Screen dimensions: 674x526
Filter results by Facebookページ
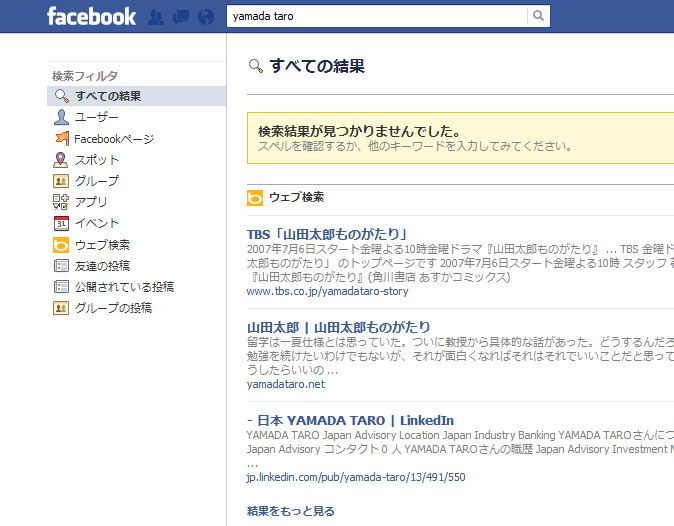coord(114,139)
